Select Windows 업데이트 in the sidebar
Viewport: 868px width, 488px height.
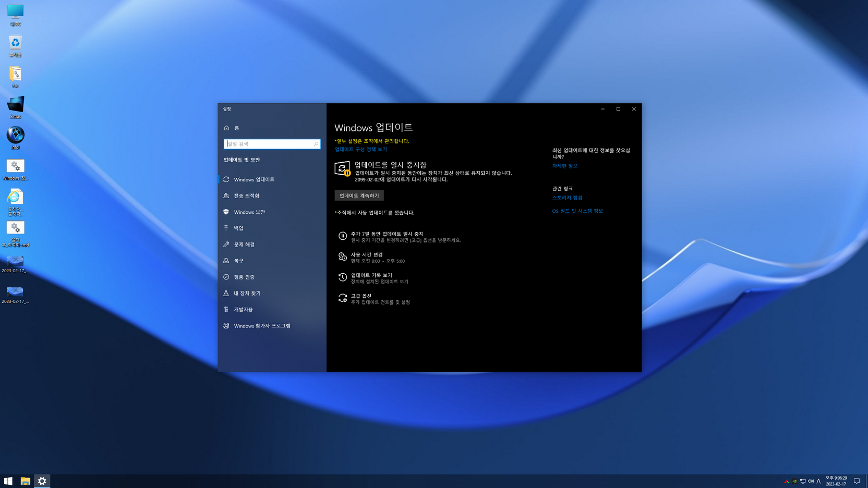coord(272,179)
